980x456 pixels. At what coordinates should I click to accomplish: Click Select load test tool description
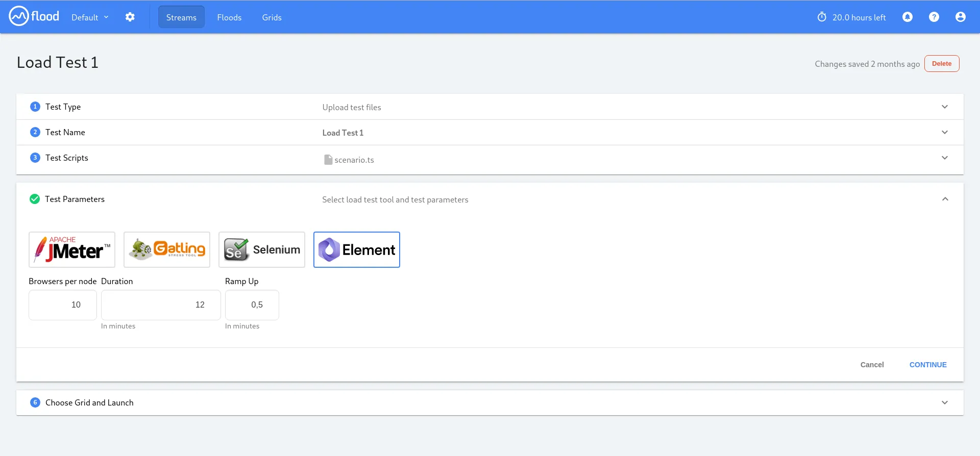395,199
